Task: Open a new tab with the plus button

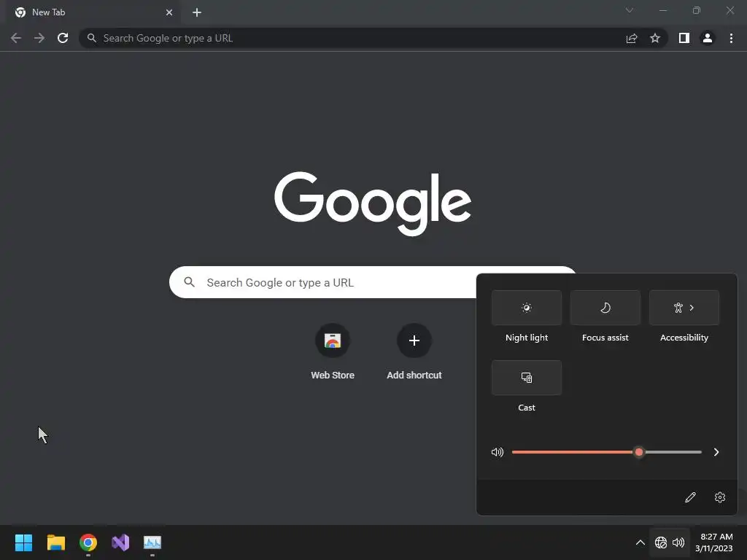Action: click(x=197, y=12)
